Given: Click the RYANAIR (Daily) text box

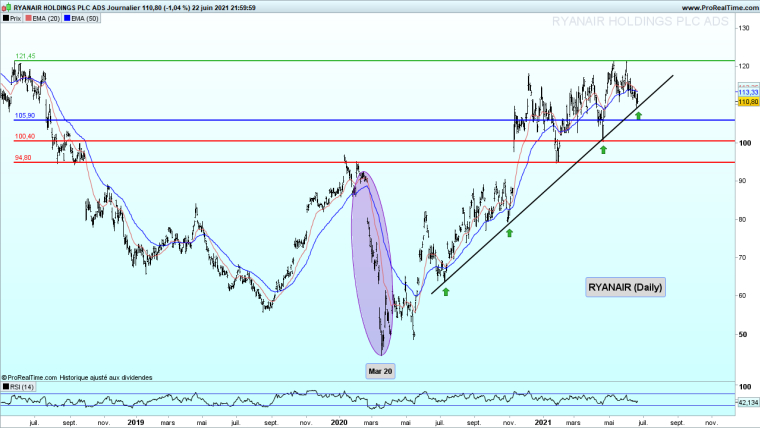Looking at the screenshot, I should coord(625,287).
